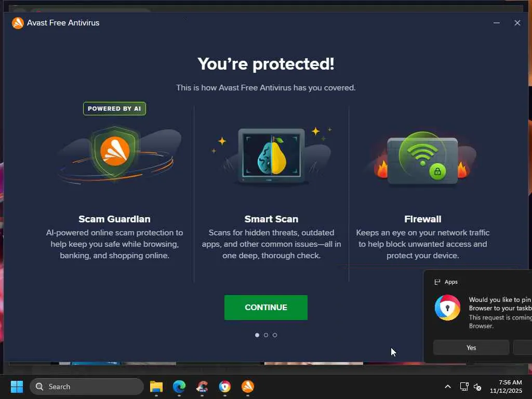Open Microsoft Edge from taskbar
The image size is (532, 399).
click(179, 387)
